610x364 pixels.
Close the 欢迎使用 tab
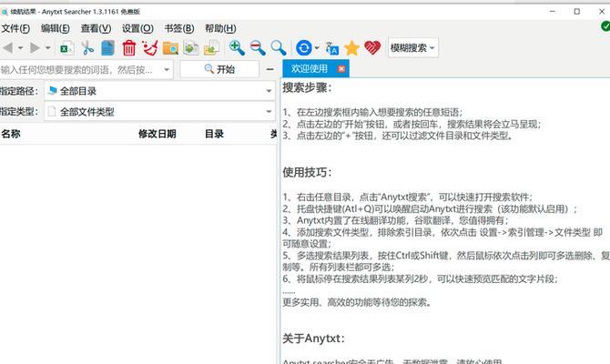(x=341, y=69)
